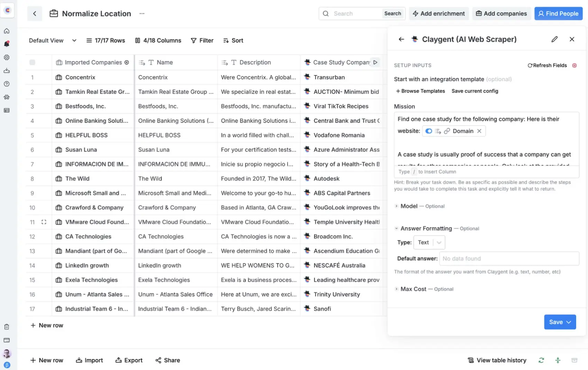Go back in the Claygent panel
This screenshot has width=588, height=370.
coord(401,39)
